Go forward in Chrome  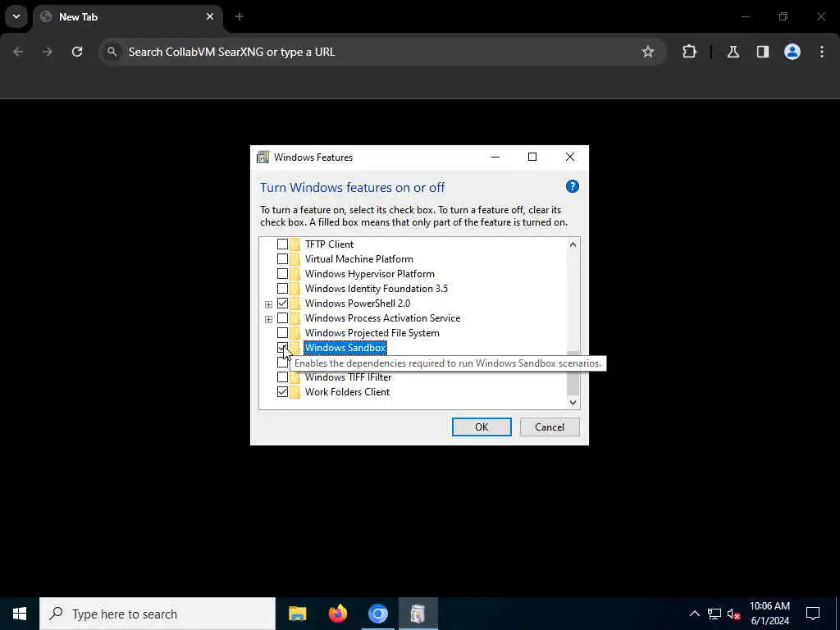point(48,52)
